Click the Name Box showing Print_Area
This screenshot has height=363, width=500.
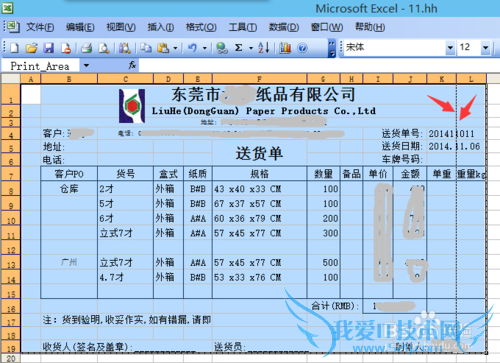(41, 66)
